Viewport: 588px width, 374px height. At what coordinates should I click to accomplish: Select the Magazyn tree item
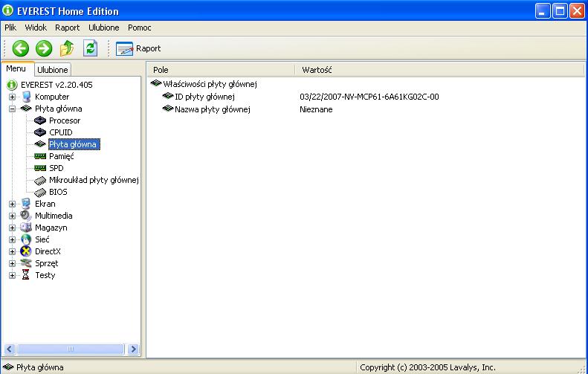[51, 228]
